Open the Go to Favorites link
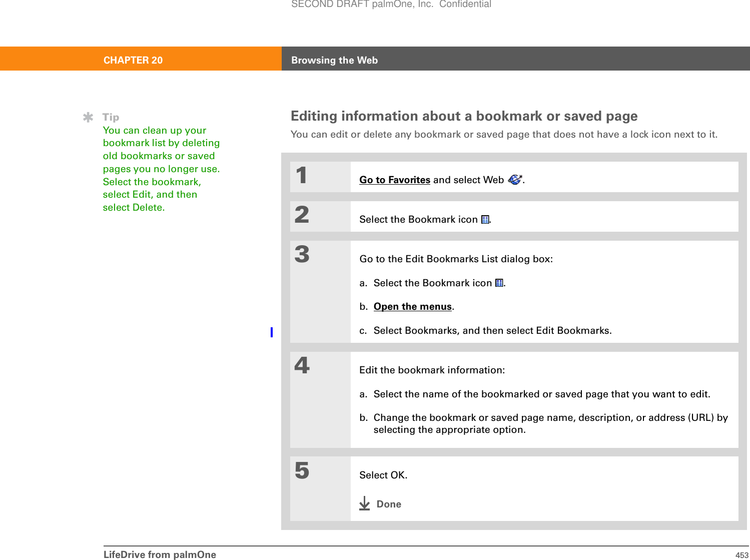Viewport: 750px width, 560px height. pyautogui.click(x=395, y=180)
